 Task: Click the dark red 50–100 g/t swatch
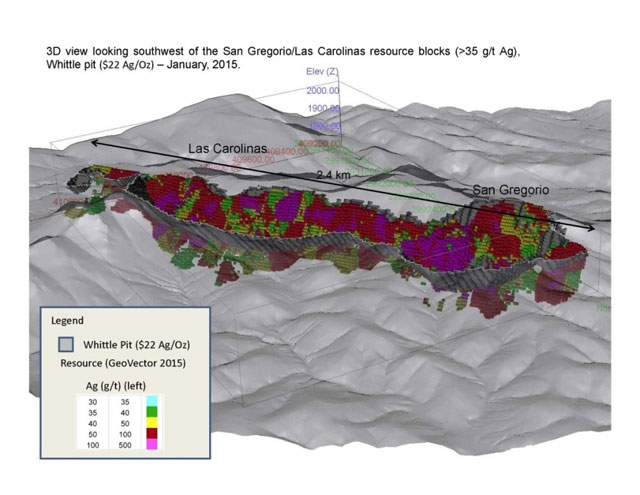[x=151, y=434]
